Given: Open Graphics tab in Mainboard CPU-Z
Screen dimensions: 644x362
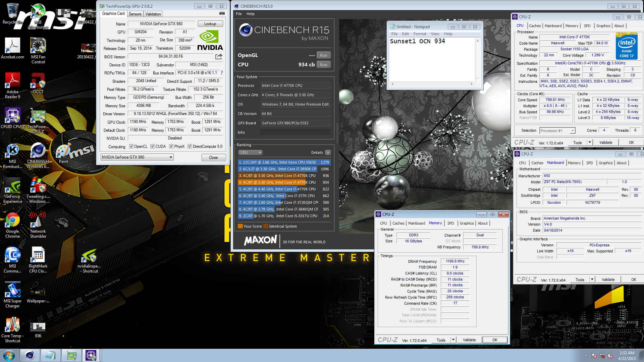Looking at the screenshot, I should pyautogui.click(x=605, y=163).
